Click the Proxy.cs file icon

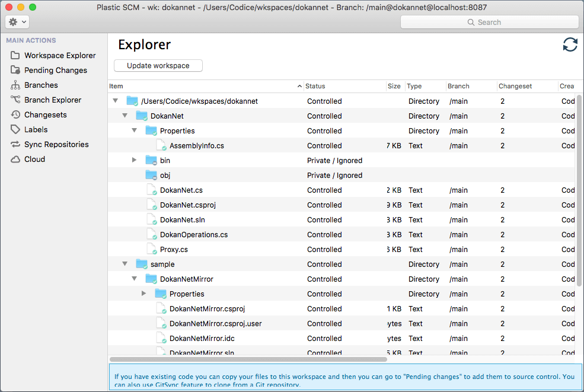152,249
